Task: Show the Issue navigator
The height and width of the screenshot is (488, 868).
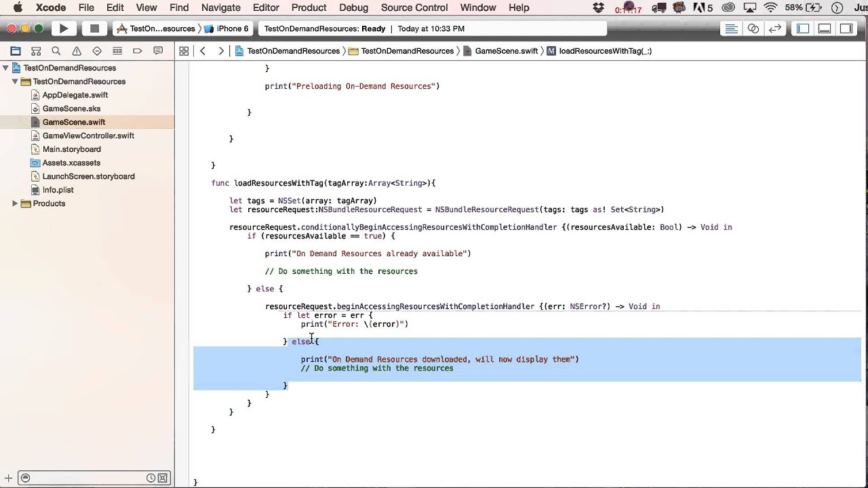Action: [x=77, y=51]
